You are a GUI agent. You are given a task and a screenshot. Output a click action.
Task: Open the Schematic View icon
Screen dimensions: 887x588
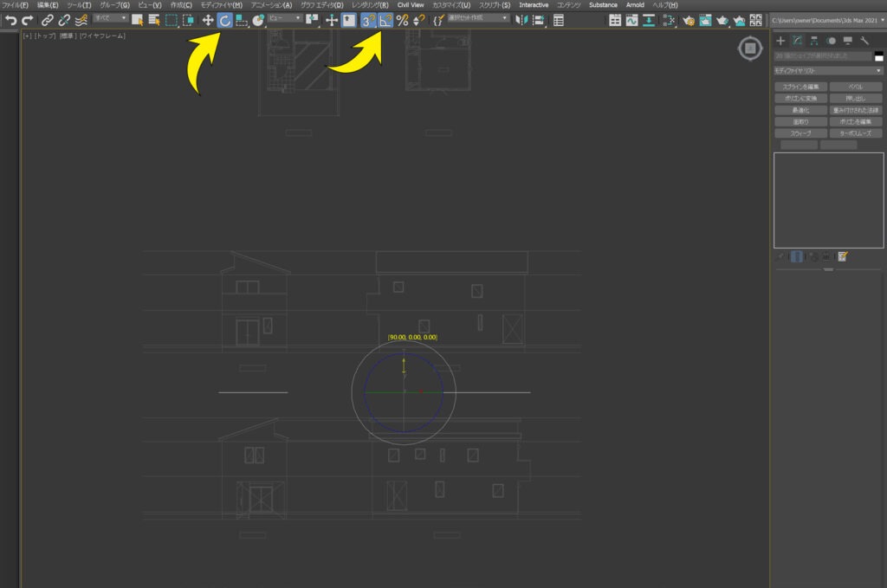pyautogui.click(x=669, y=21)
